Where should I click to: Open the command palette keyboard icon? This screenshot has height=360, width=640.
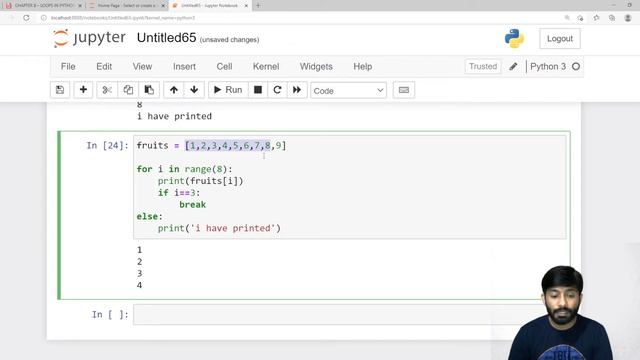(404, 90)
